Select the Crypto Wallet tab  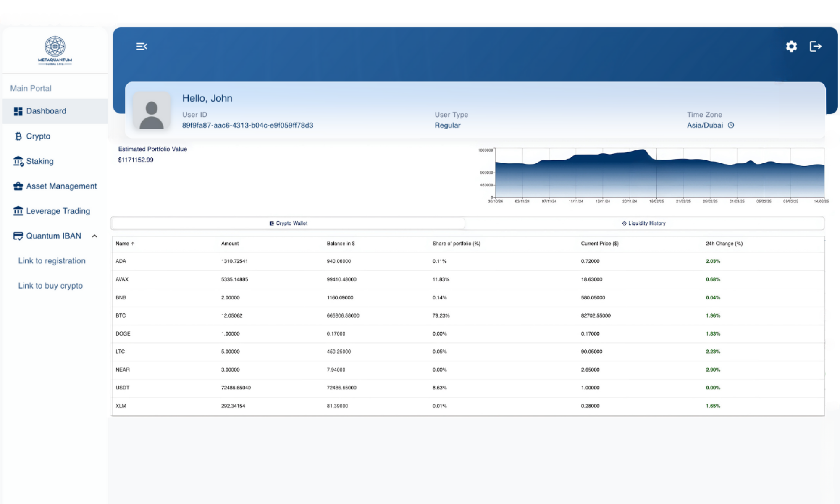tap(289, 223)
